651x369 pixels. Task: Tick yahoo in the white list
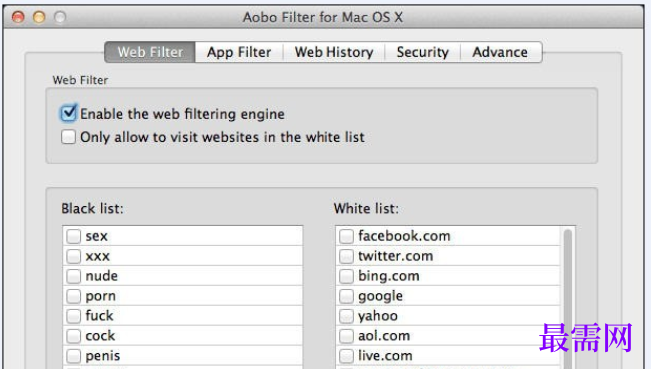(346, 316)
